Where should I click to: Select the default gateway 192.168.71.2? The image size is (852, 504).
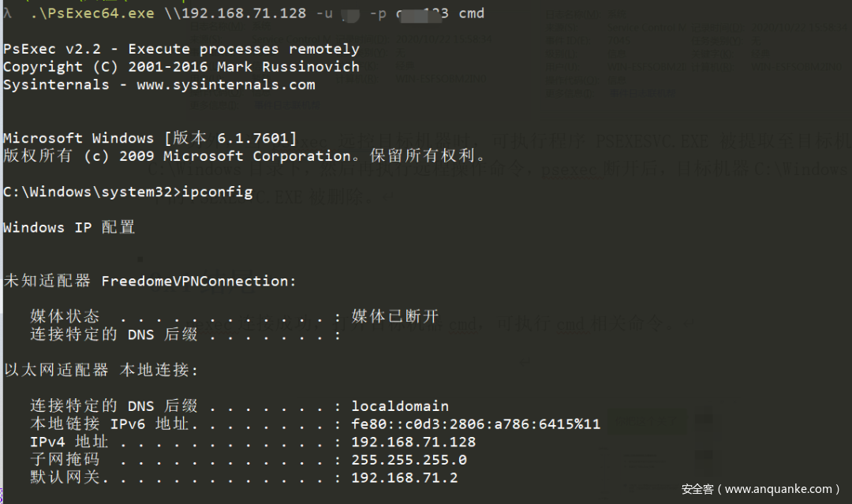[x=404, y=478]
